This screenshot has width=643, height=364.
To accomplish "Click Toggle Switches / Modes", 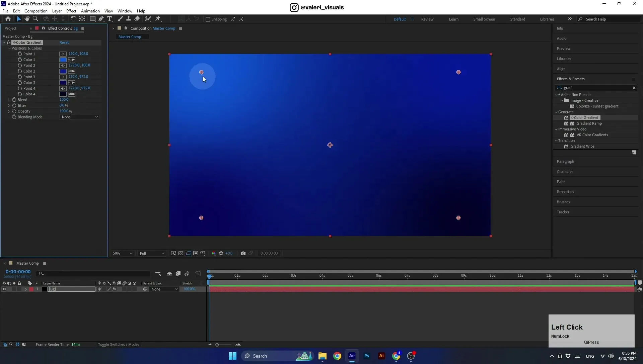I will (119, 345).
